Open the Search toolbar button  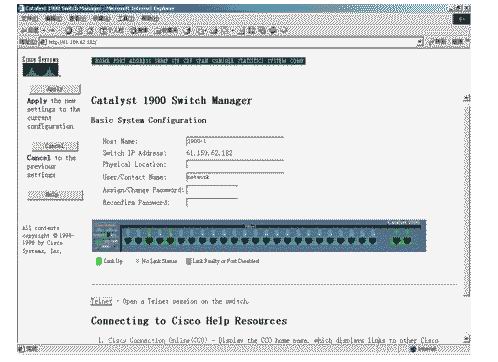coord(139,31)
